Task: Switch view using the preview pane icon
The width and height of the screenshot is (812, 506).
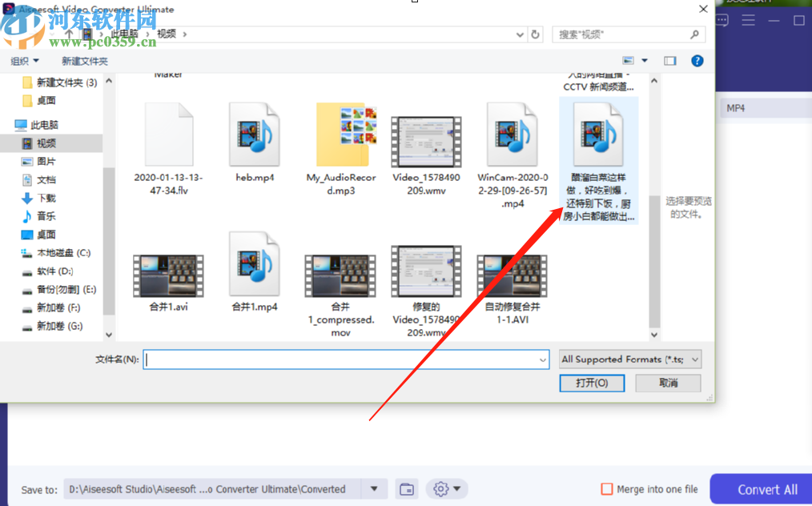Action: pos(671,60)
